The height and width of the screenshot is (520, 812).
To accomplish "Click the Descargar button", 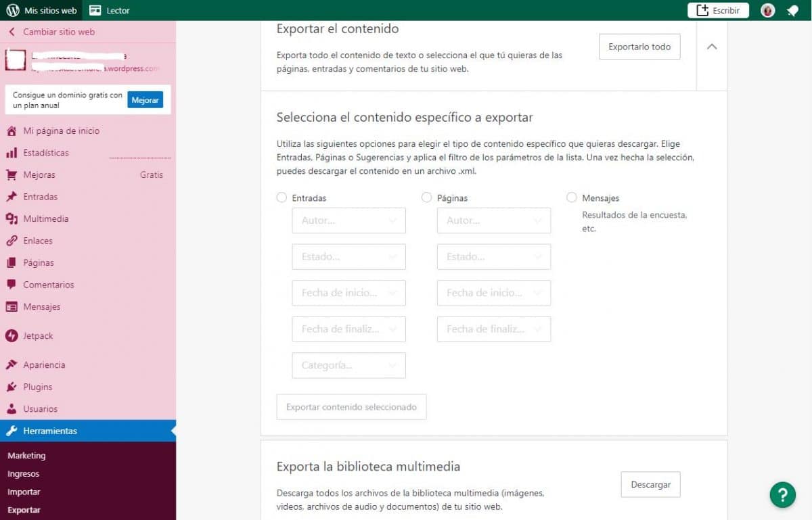I will (x=650, y=485).
